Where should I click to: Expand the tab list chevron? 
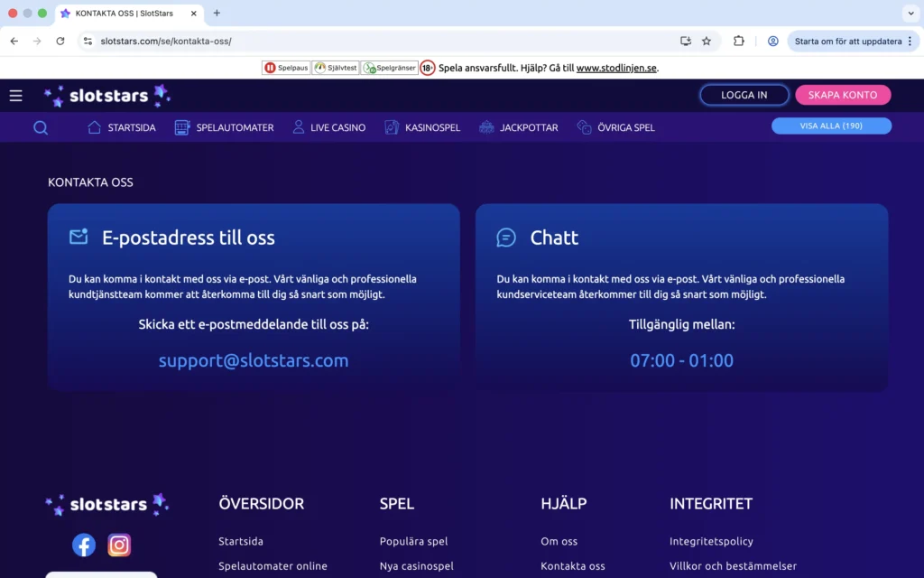click(x=910, y=14)
